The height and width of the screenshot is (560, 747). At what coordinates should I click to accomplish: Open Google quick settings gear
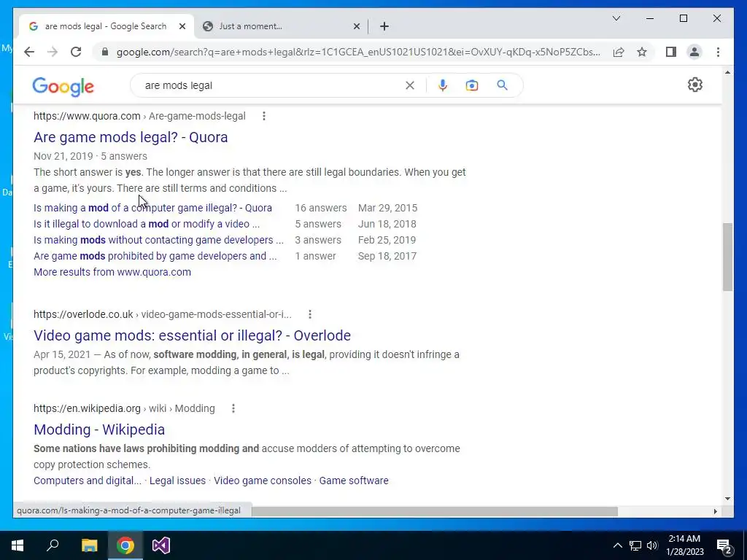pyautogui.click(x=695, y=85)
